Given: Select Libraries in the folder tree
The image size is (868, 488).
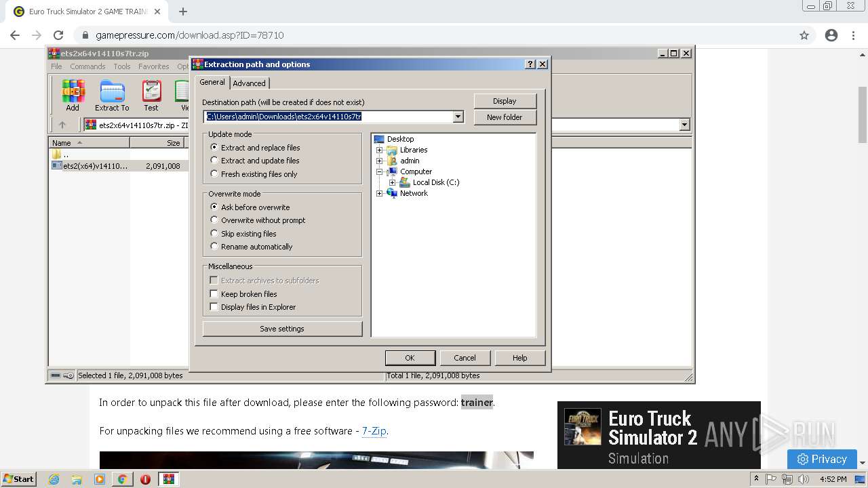Looking at the screenshot, I should pyautogui.click(x=414, y=150).
